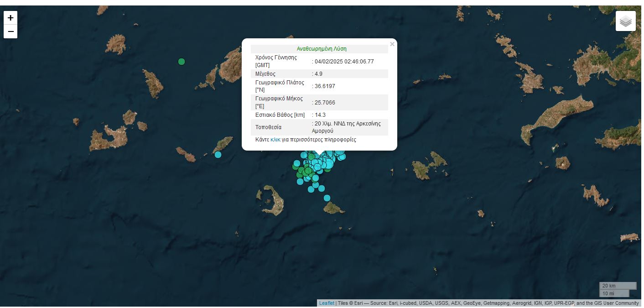Click the 'Αναθεωρημένη Λύση' popup header

pos(321,49)
